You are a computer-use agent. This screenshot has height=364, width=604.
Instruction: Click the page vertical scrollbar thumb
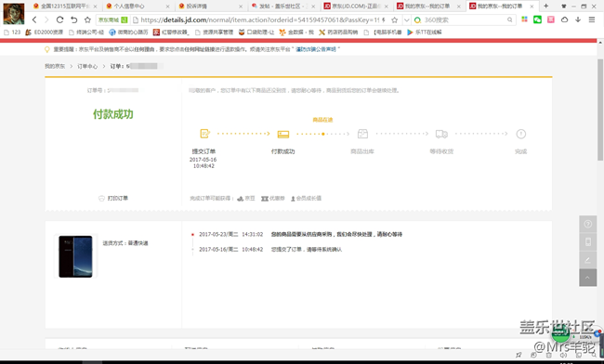600,110
